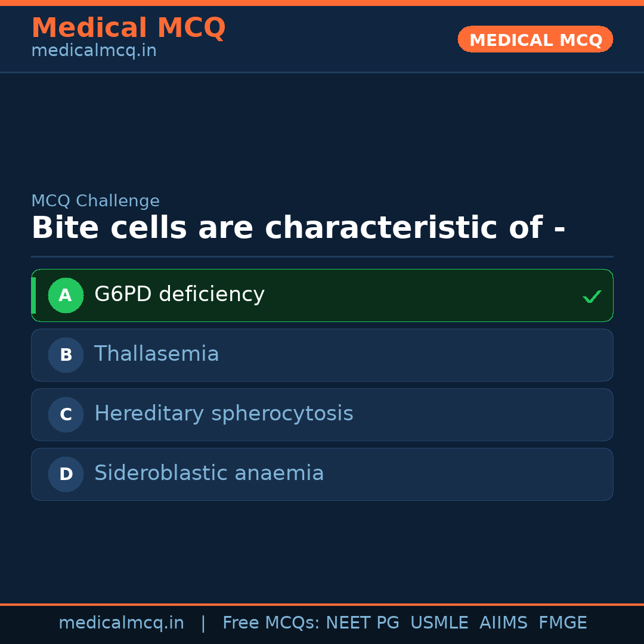This screenshot has height=644, width=644.
Task: Click green accent bar on option A
Action: (33, 295)
